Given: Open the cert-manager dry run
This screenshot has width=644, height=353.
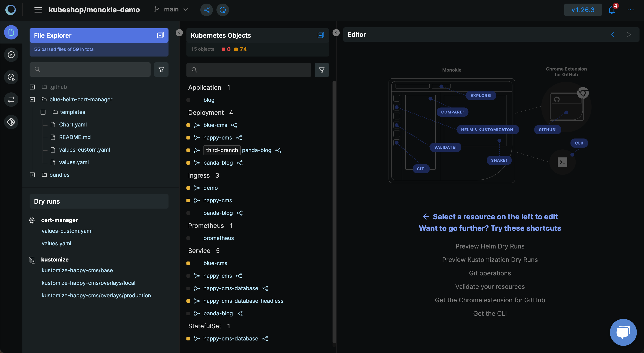Looking at the screenshot, I should [x=60, y=220].
